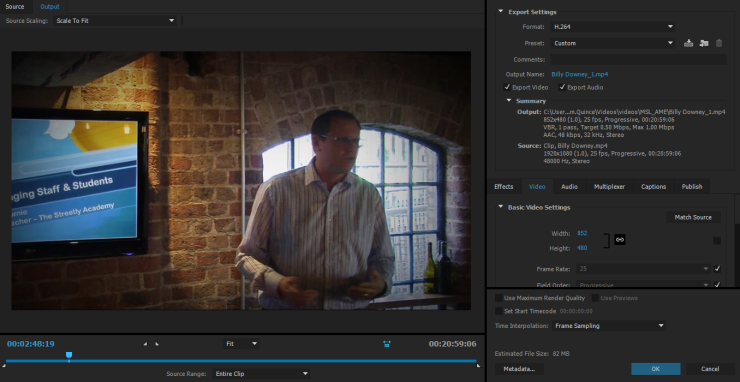Click the aspect ratio correction icon above timeline
740x382 pixels.
pos(387,344)
